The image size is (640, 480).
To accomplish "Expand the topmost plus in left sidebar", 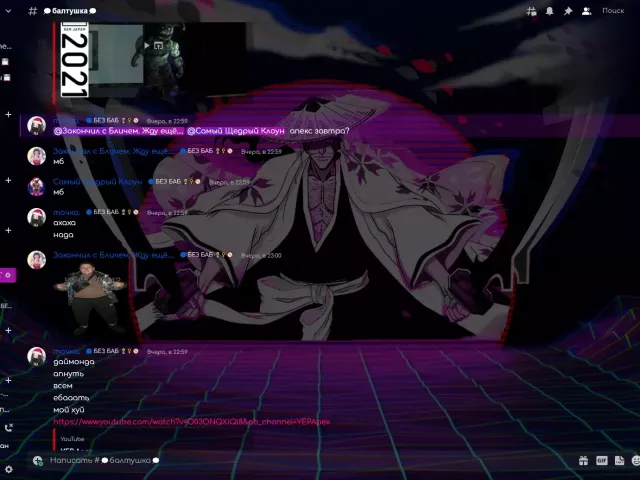I will click(x=8, y=114).
